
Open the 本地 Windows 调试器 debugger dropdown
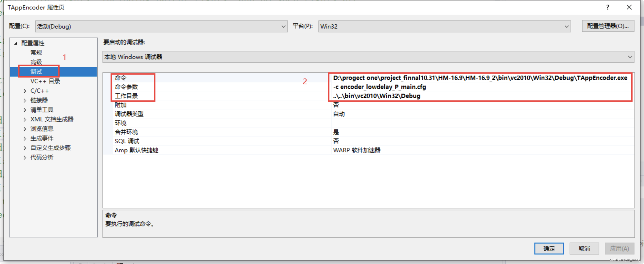click(368, 57)
